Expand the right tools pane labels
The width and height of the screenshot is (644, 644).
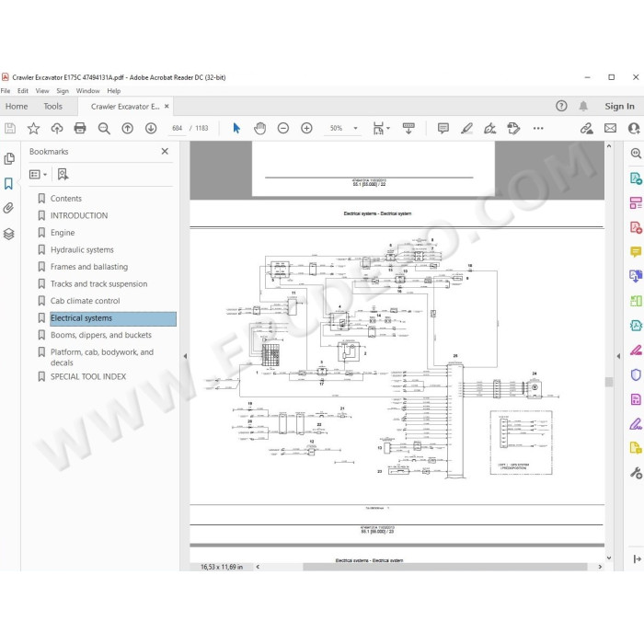click(x=637, y=559)
